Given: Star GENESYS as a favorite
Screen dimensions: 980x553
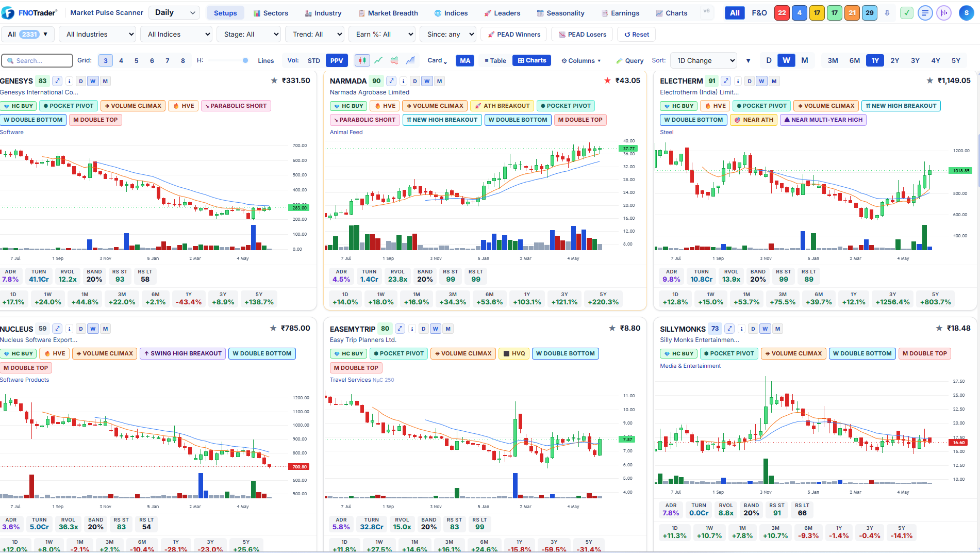Looking at the screenshot, I should pos(274,80).
